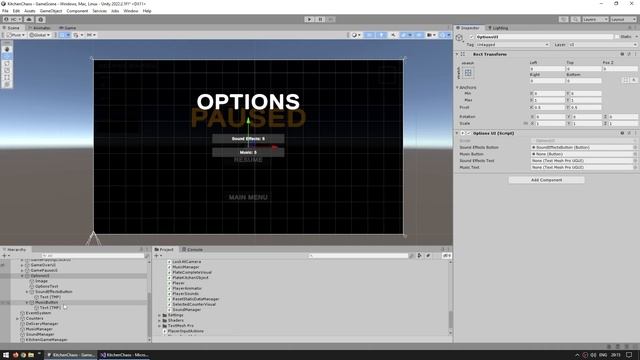Open the Layer dropdown showing UI
Screen dimensions: 640x360
[x=602, y=44]
